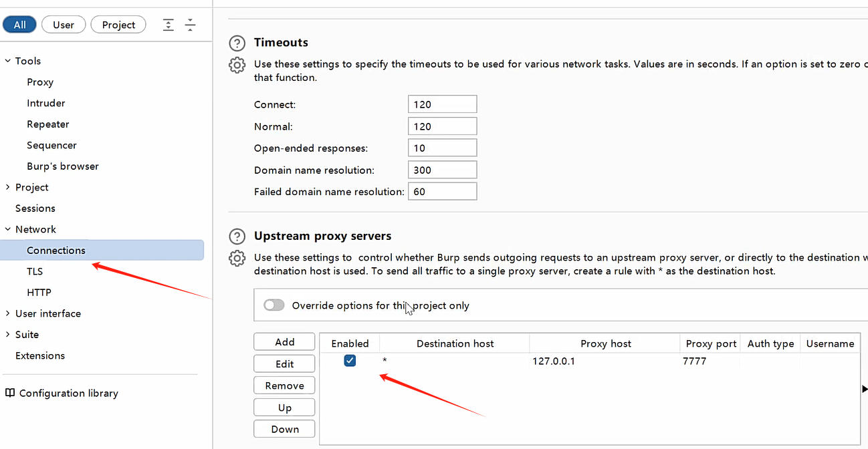This screenshot has width=868, height=449.
Task: Collapse the Network tree node
Action: pyautogui.click(x=7, y=229)
